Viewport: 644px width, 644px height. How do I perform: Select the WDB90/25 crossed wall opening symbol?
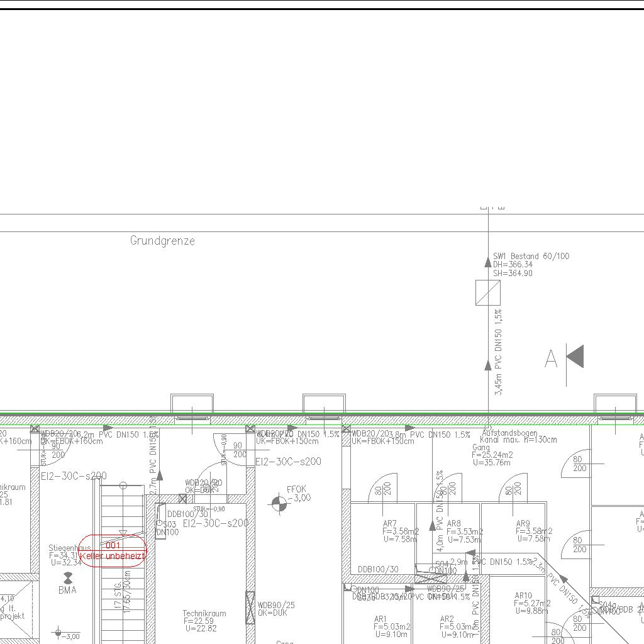pos(250,608)
